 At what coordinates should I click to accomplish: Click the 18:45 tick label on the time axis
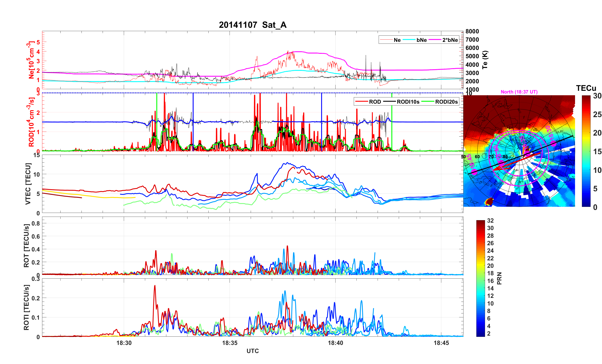click(441, 343)
